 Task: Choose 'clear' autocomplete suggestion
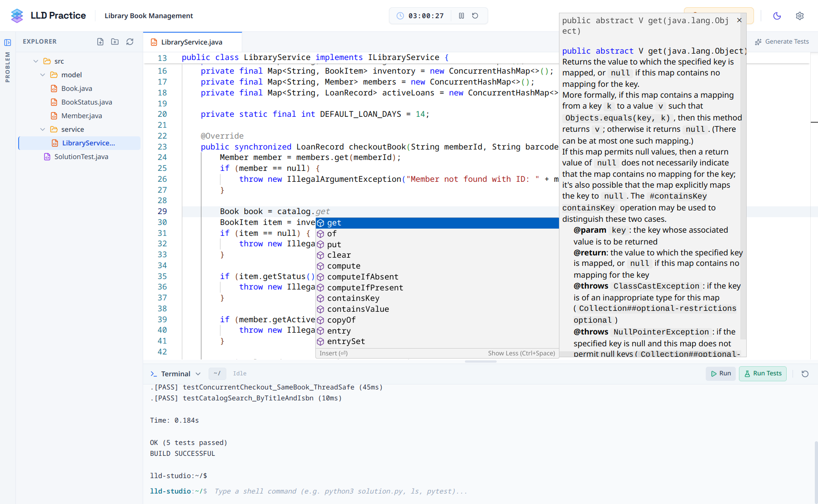(437, 255)
